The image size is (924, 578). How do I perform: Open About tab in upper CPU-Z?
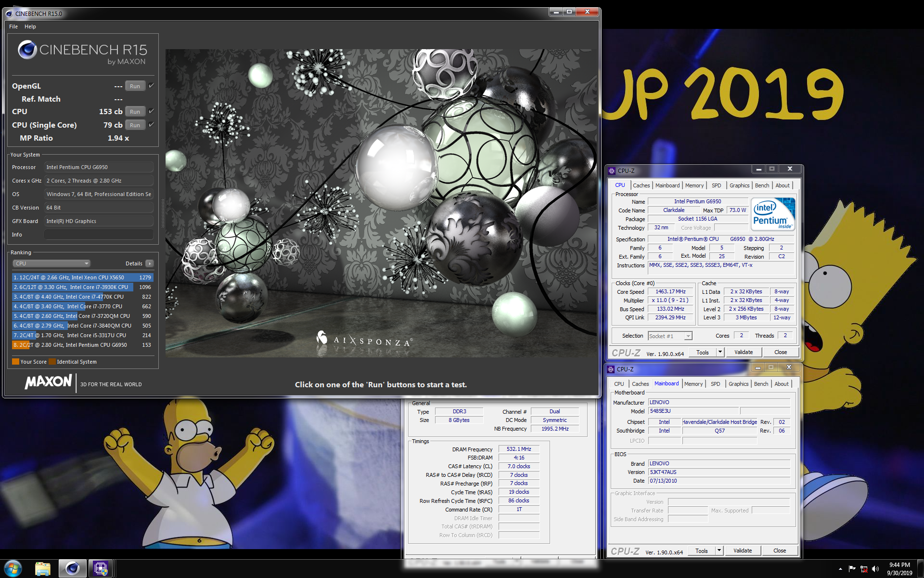pyautogui.click(x=783, y=185)
